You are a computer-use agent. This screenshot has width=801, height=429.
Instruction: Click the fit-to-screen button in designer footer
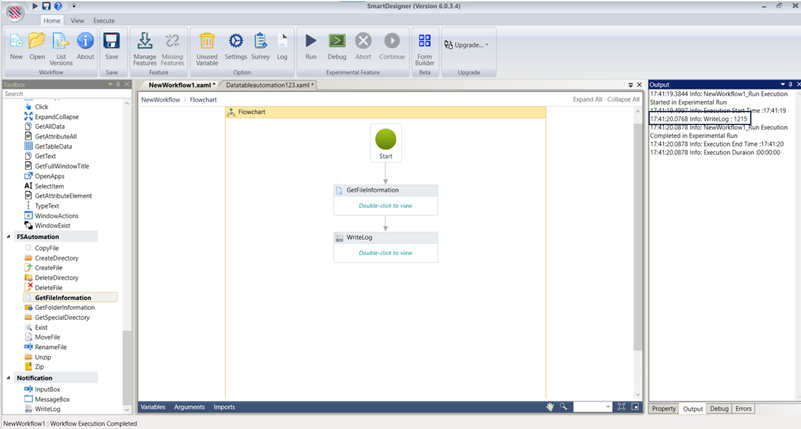tap(621, 407)
